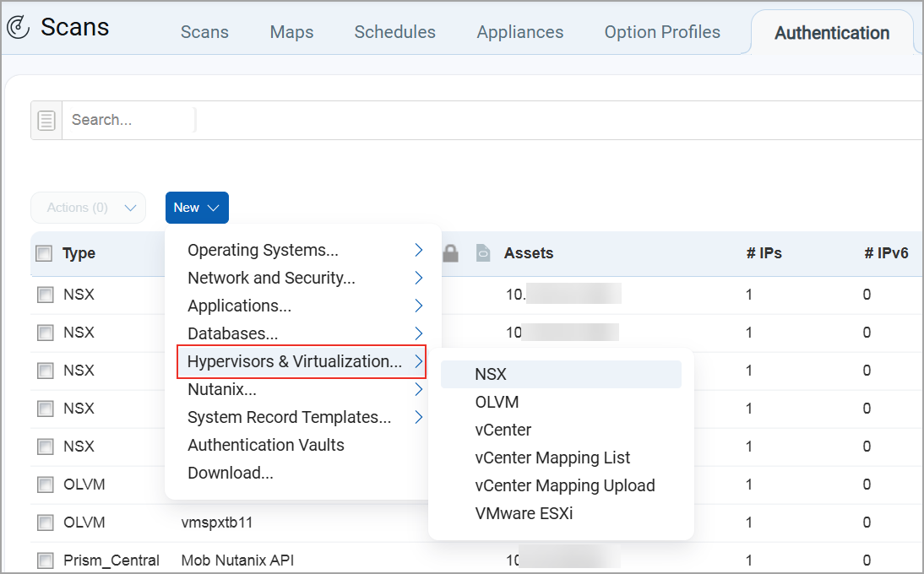The height and width of the screenshot is (574, 924).
Task: Expand the Operating Systems submenu arrow
Action: pyautogui.click(x=418, y=250)
